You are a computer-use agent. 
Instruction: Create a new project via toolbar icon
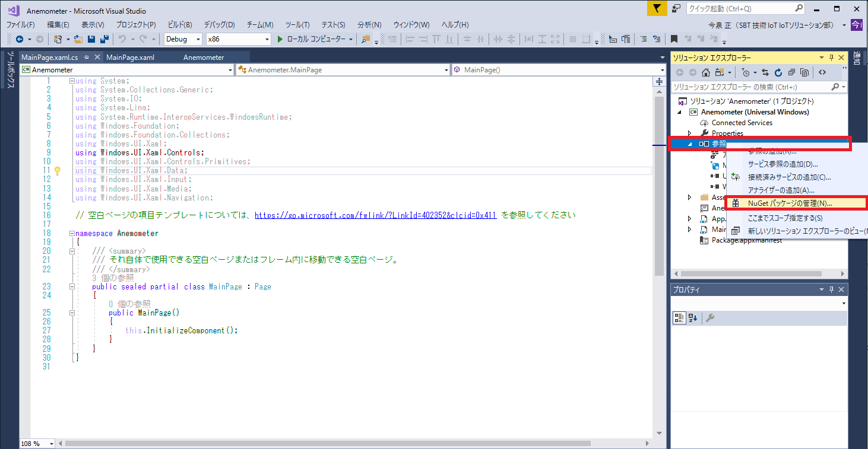pyautogui.click(x=58, y=39)
